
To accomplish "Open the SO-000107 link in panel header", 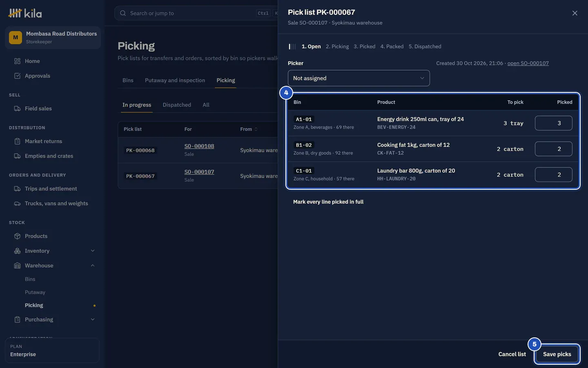I will click(528, 63).
